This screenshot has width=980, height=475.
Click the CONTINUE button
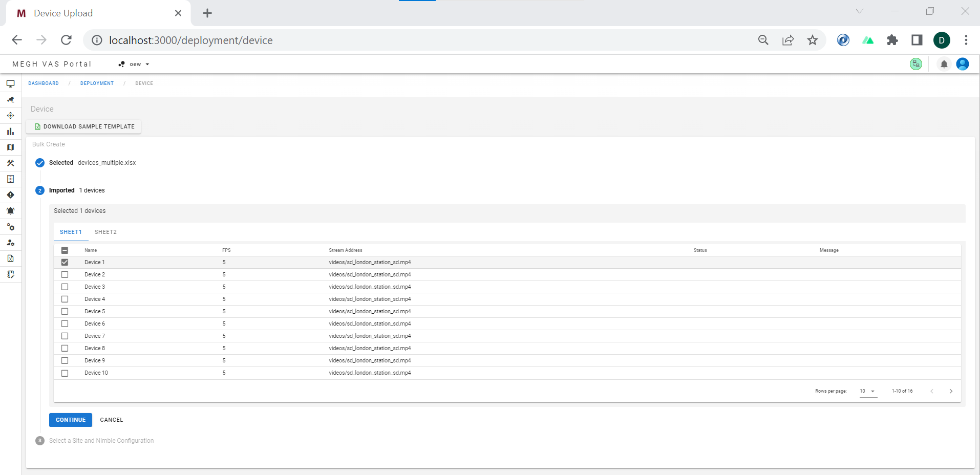(x=71, y=420)
